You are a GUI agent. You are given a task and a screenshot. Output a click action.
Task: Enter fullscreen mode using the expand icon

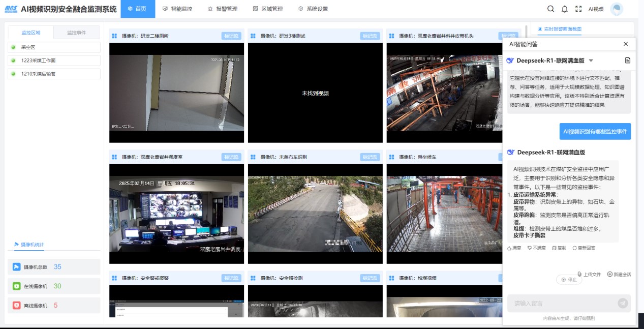pos(578,9)
